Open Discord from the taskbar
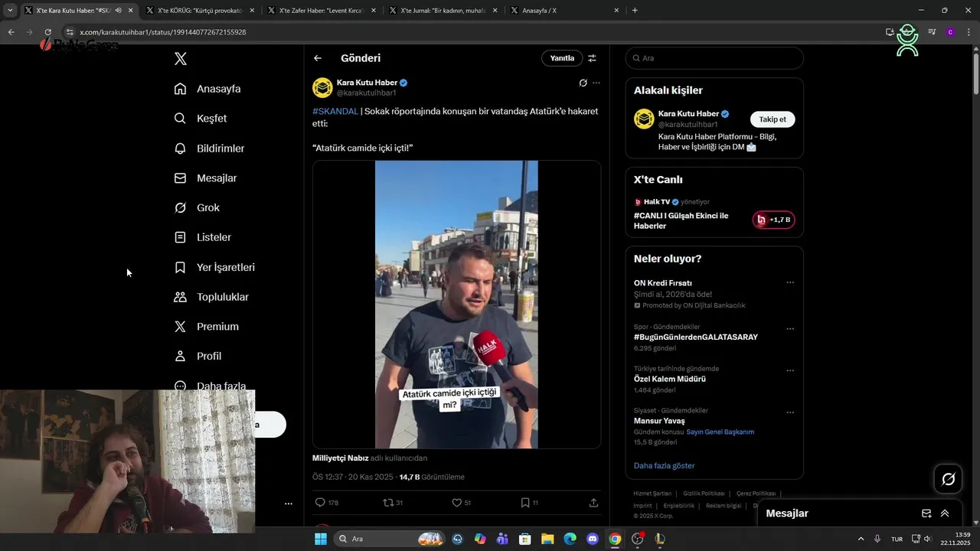Image resolution: width=980 pixels, height=551 pixels. pyautogui.click(x=593, y=539)
